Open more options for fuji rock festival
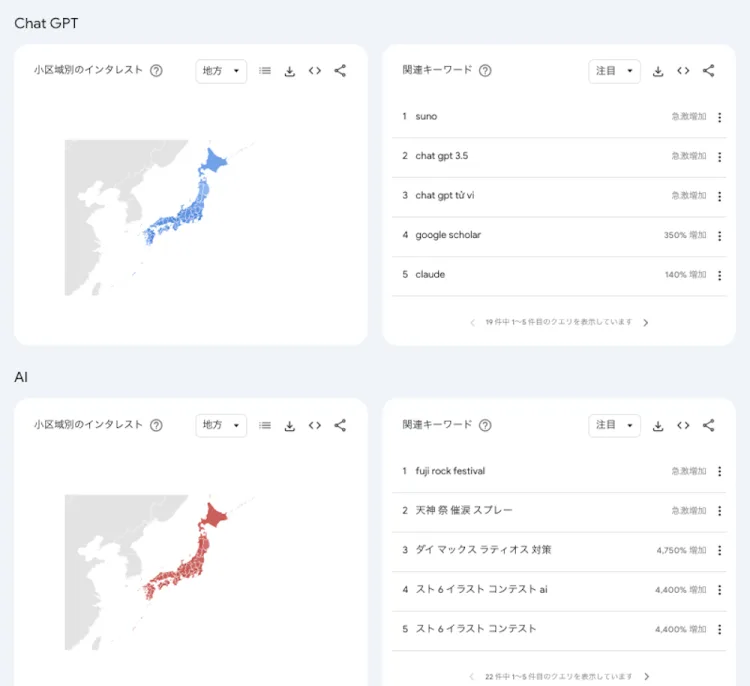The width and height of the screenshot is (750, 686). (x=719, y=471)
